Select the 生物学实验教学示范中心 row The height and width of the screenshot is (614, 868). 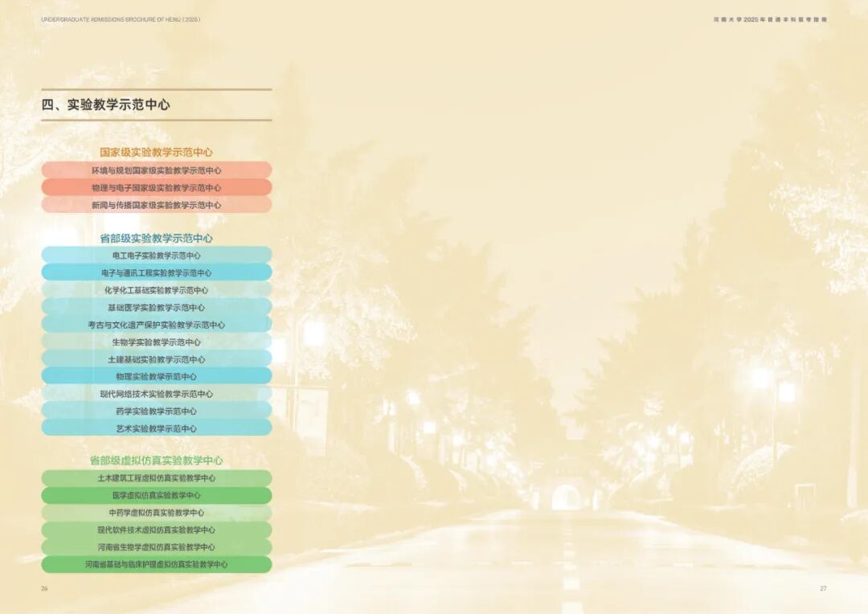[x=157, y=342]
